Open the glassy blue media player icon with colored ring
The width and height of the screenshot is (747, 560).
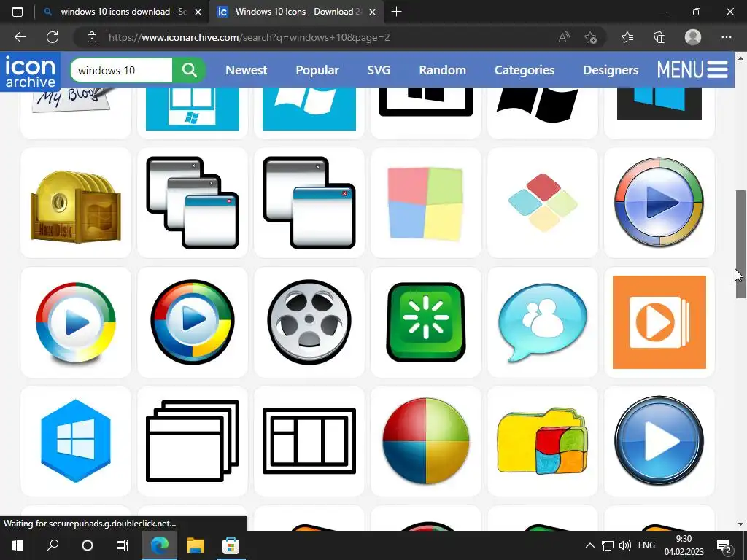tap(659, 203)
